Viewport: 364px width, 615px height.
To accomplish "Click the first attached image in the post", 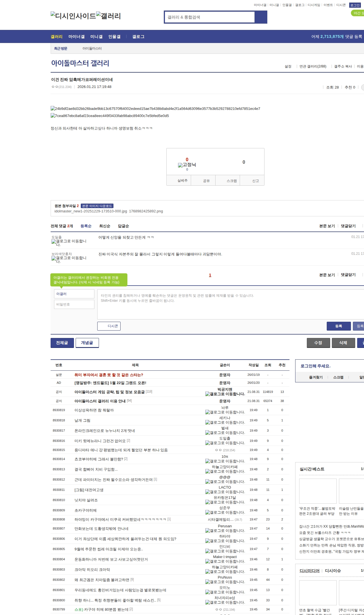I will click(x=155, y=108).
